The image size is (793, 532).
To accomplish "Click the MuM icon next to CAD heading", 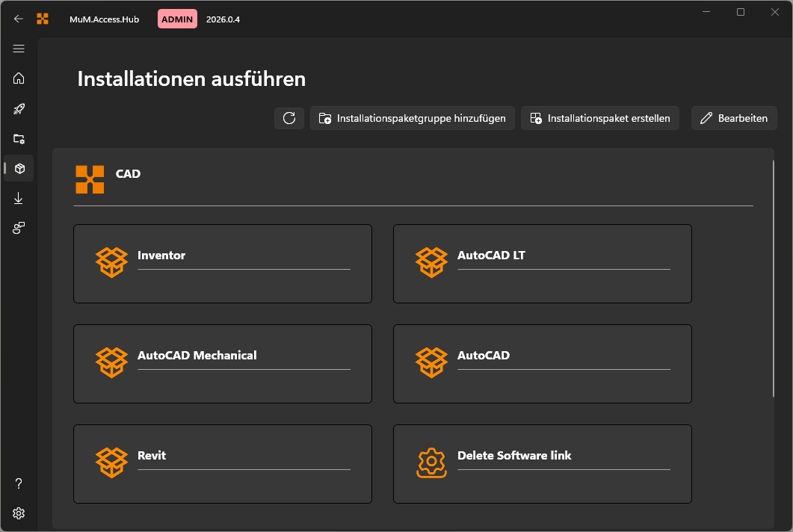I will coord(90,179).
